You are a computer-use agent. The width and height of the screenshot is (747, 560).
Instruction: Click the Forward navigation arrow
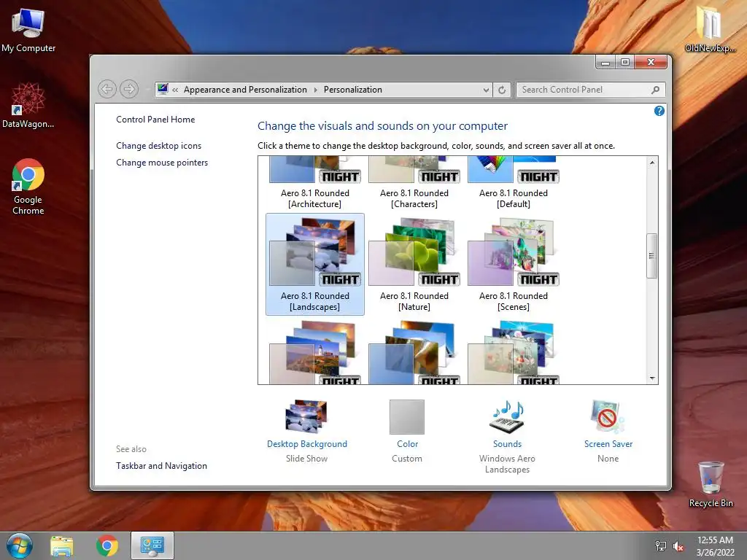click(x=129, y=89)
